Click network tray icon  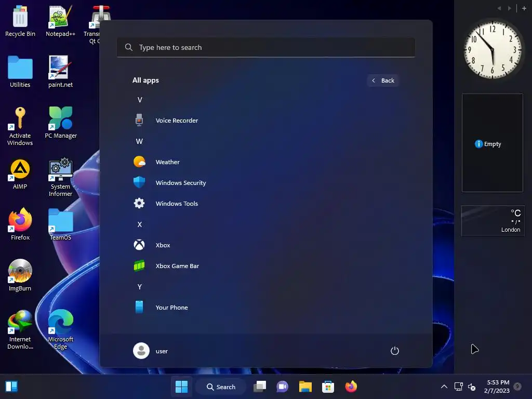(458, 387)
